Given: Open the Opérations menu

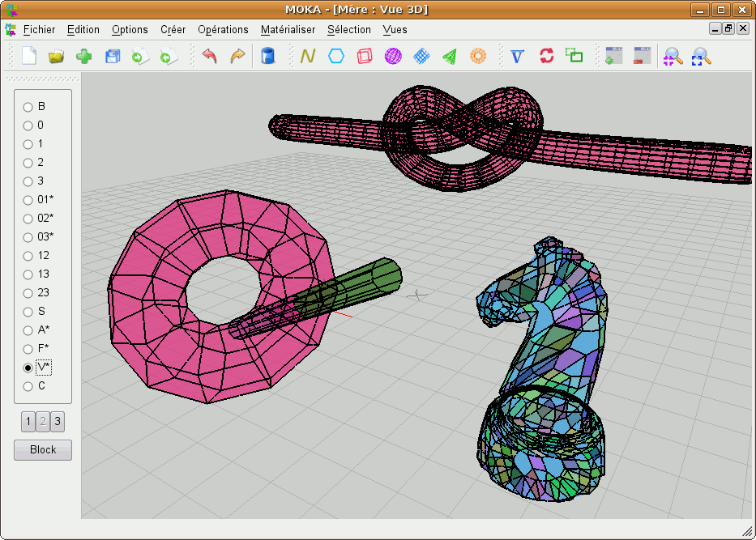Looking at the screenshot, I should coord(223,30).
